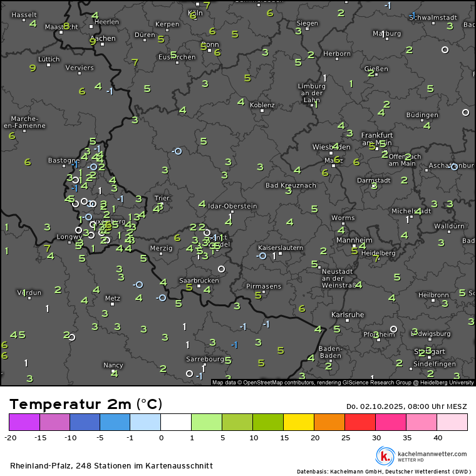Click the dark green 10 to 15 swatch
The image size is (476, 476).
268,422
